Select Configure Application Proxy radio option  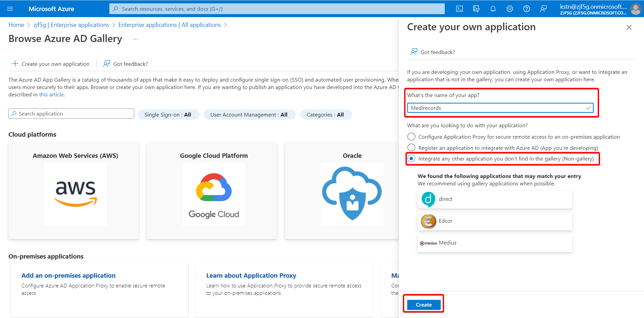point(411,137)
